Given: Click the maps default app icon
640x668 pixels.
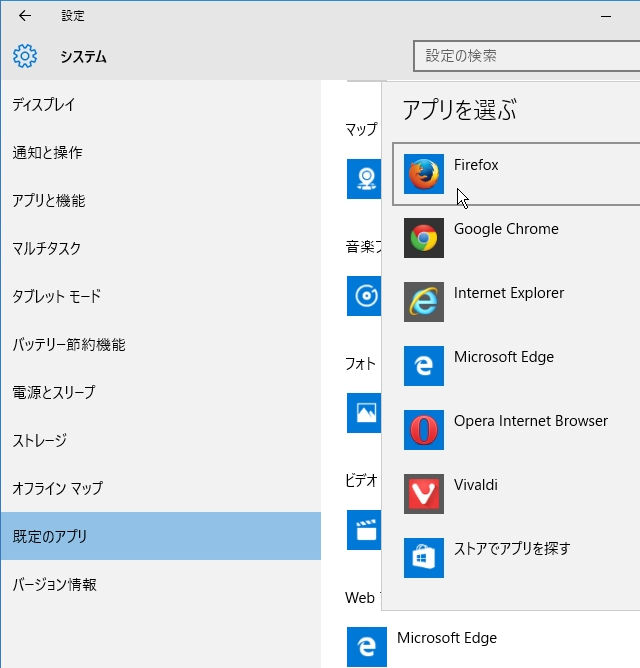Looking at the screenshot, I should (364, 179).
